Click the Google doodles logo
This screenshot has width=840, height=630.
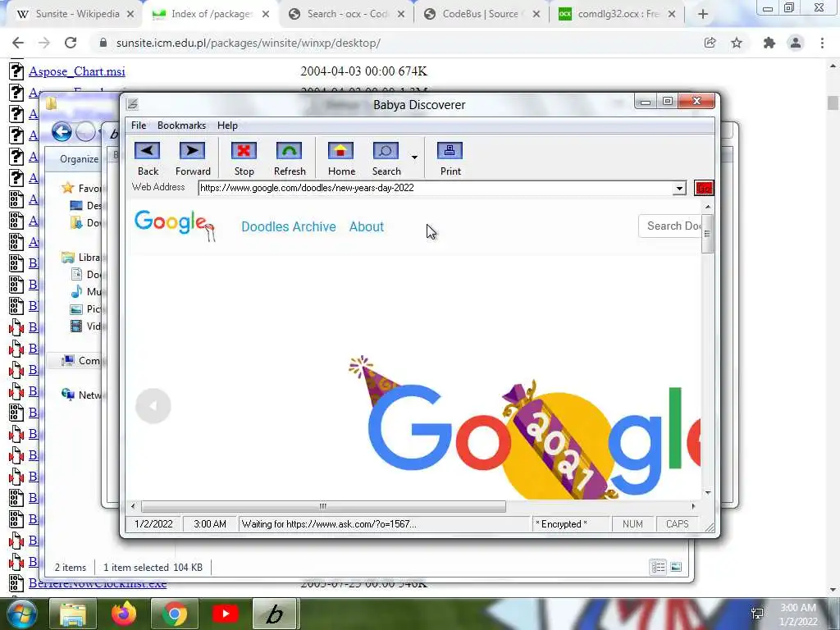point(175,225)
